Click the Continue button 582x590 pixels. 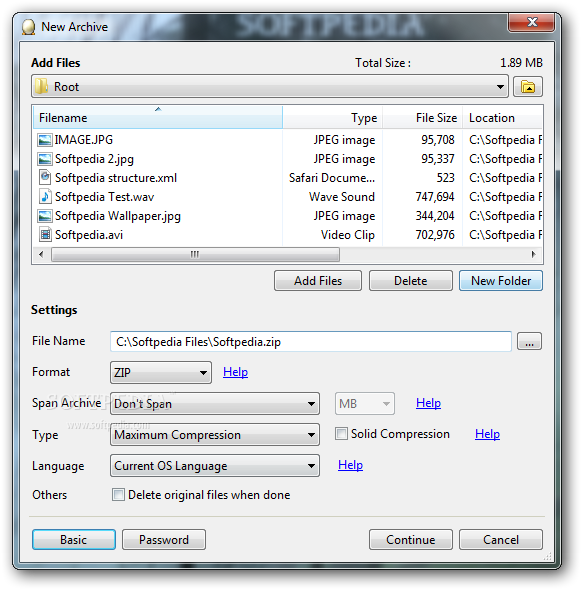click(x=410, y=540)
